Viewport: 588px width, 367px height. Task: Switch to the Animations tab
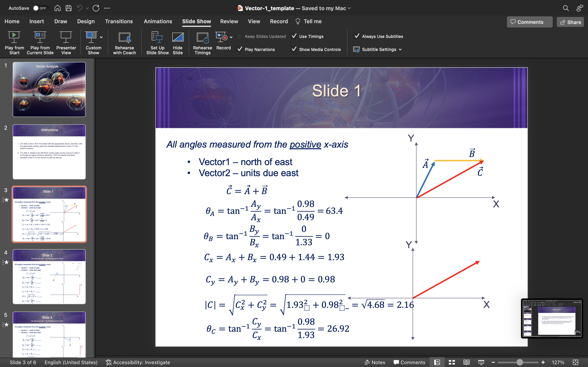[158, 21]
